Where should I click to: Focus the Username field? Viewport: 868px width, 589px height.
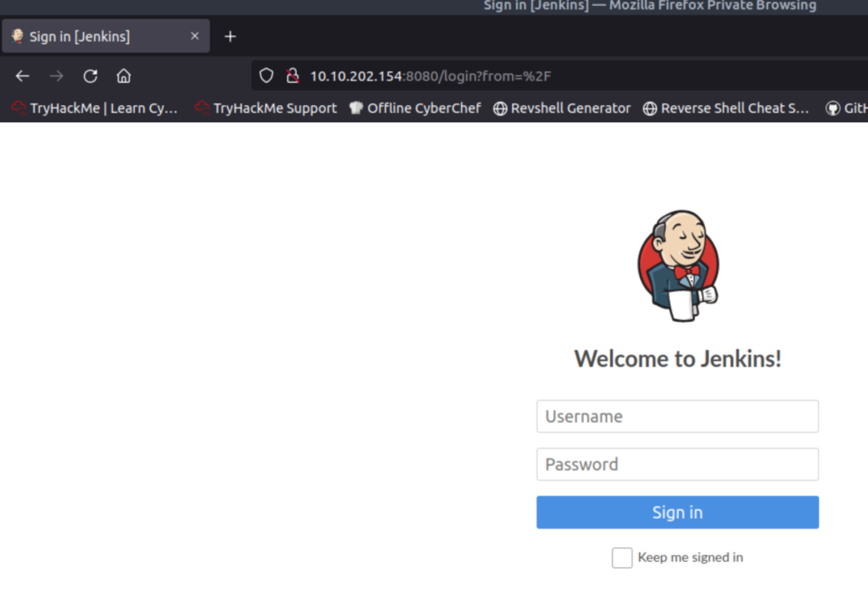pos(677,416)
